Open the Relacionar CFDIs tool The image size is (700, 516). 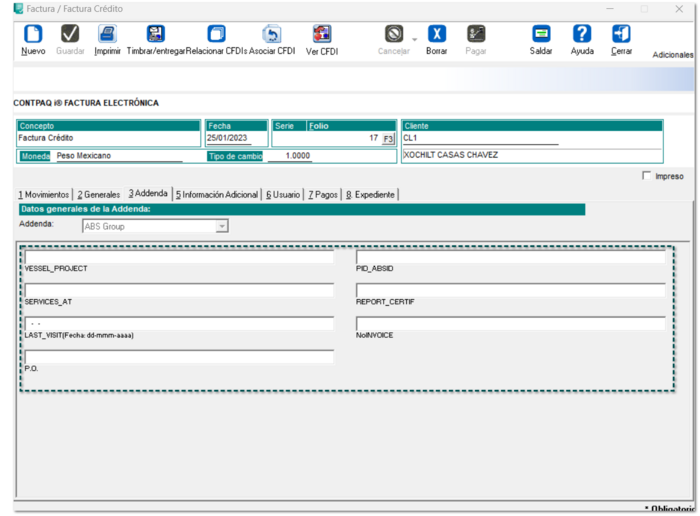pyautogui.click(x=216, y=35)
